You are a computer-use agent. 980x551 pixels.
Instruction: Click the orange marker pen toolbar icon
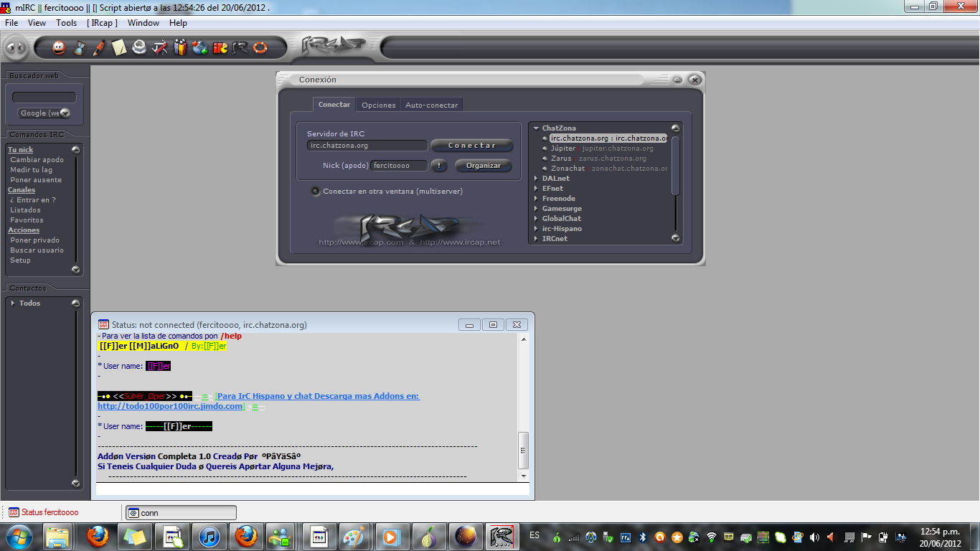tap(99, 48)
